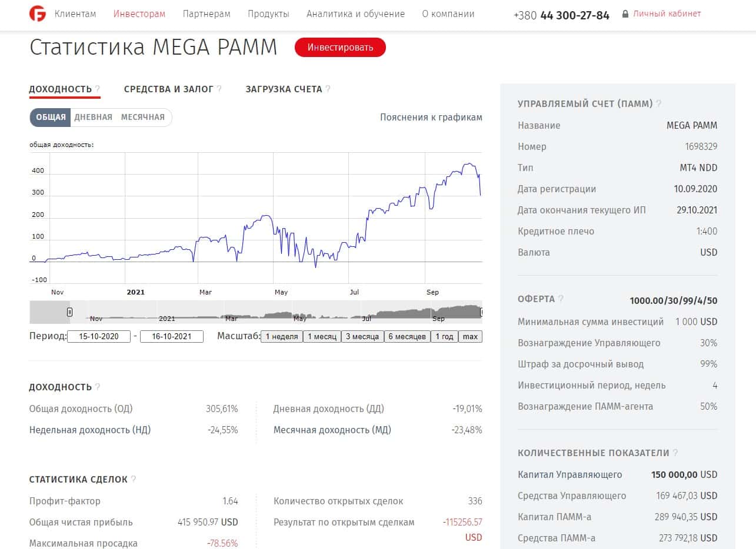Viewport: 756px width, 549px height.
Task: Click help icon next to СРЕДСТВА И ЗАЛОГ
Action: [219, 89]
